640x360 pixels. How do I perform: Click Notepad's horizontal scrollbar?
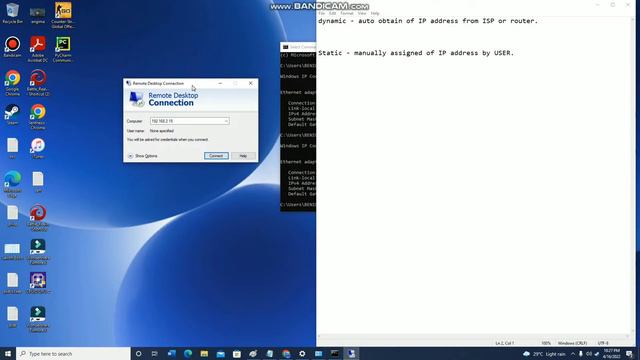coord(473,337)
